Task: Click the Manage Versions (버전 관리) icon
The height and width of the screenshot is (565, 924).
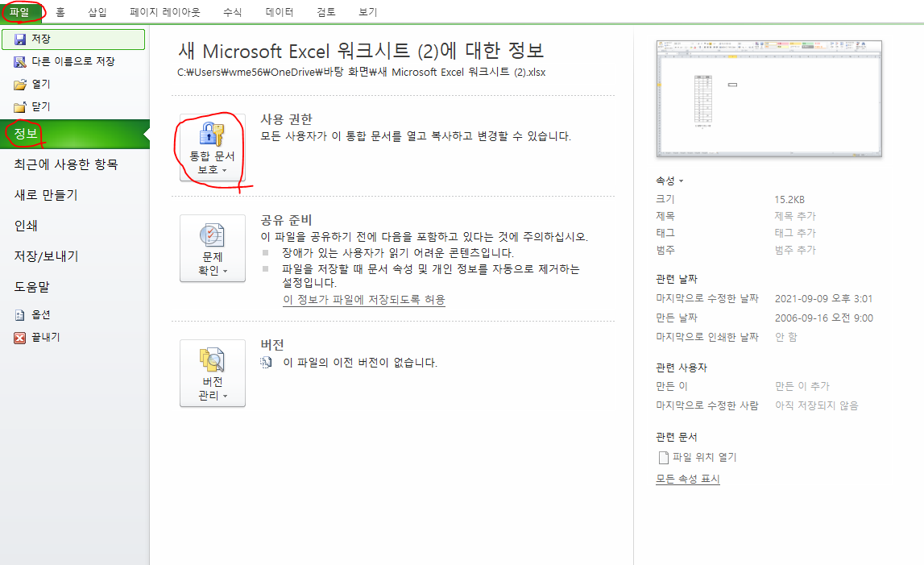Action: 212,359
